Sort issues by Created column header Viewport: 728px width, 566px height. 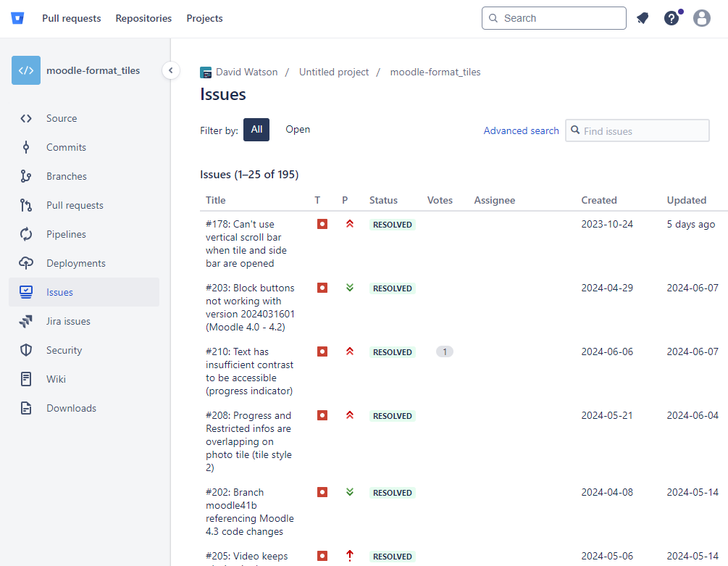tap(599, 200)
